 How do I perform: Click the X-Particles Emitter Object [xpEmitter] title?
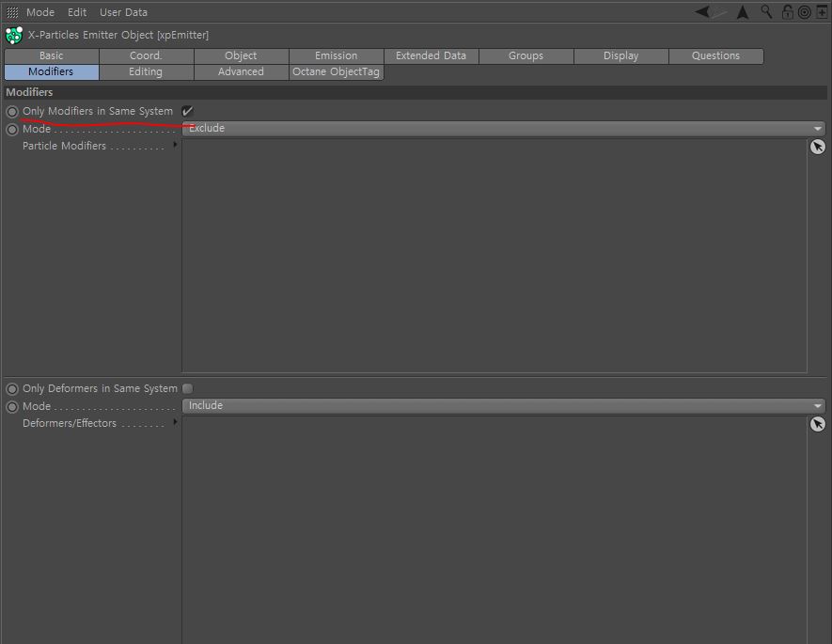pyautogui.click(x=118, y=35)
